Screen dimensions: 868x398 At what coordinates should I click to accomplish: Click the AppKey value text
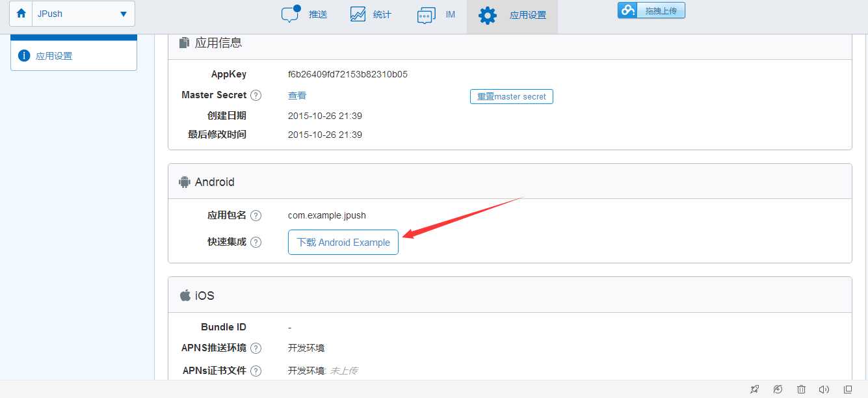click(x=348, y=74)
